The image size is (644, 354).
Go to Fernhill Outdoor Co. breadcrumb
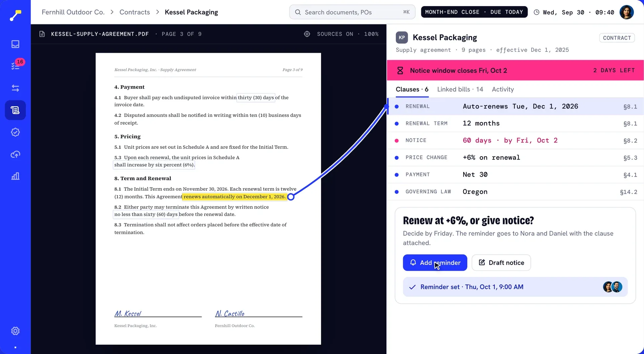click(73, 12)
